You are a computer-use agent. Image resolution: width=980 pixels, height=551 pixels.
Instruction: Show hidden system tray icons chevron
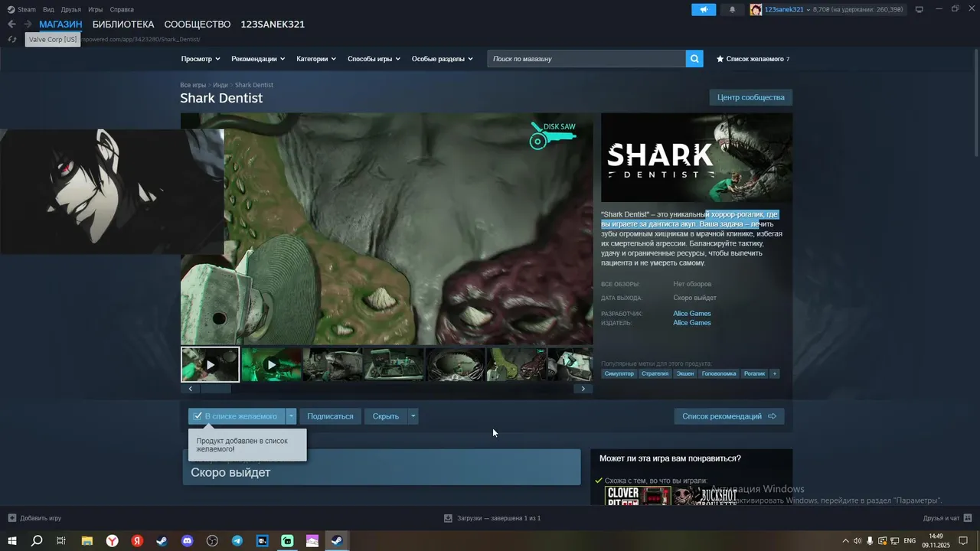845,541
